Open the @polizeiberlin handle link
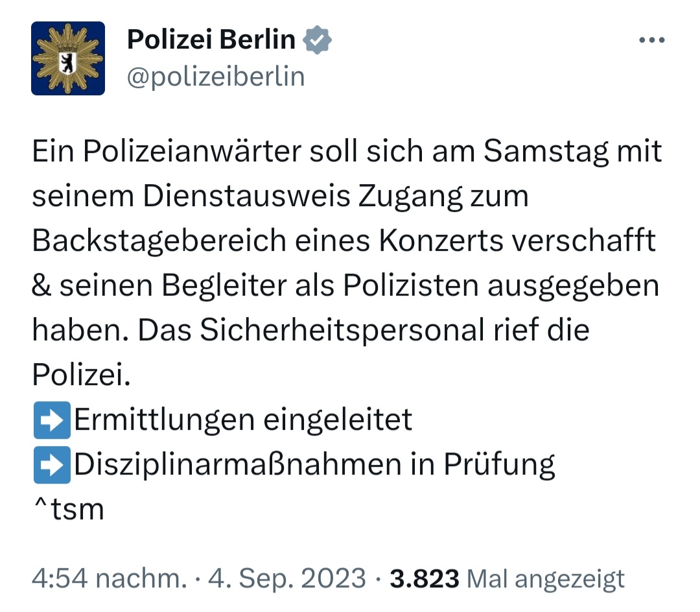 click(x=216, y=76)
